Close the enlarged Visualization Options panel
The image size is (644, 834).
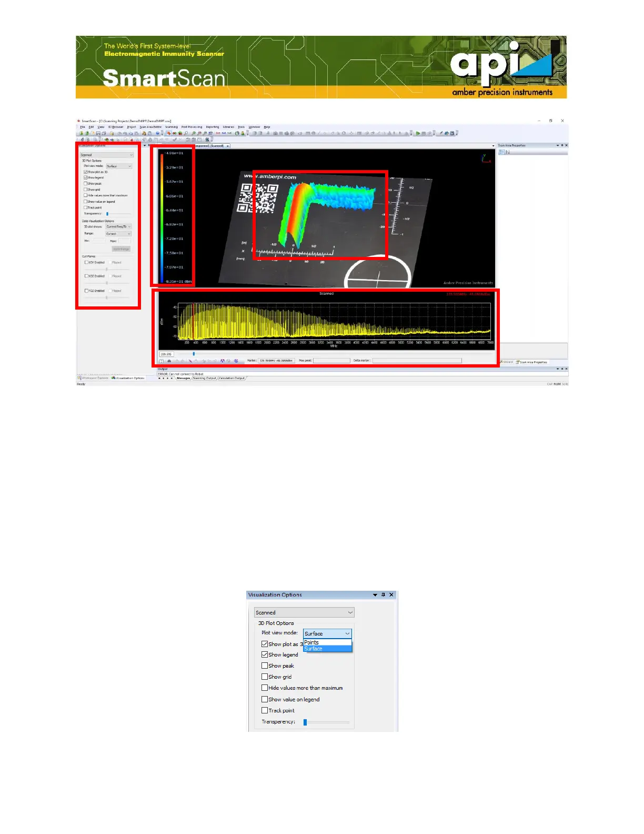point(391,594)
